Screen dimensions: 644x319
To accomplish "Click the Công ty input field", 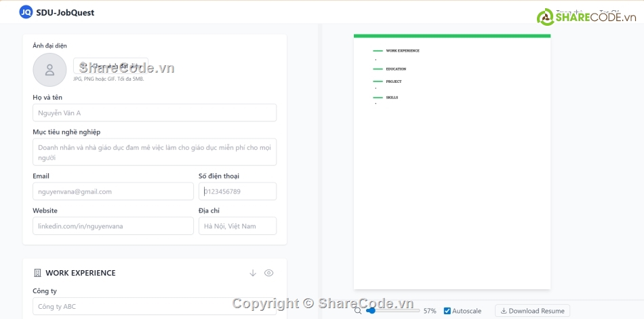I will click(154, 306).
